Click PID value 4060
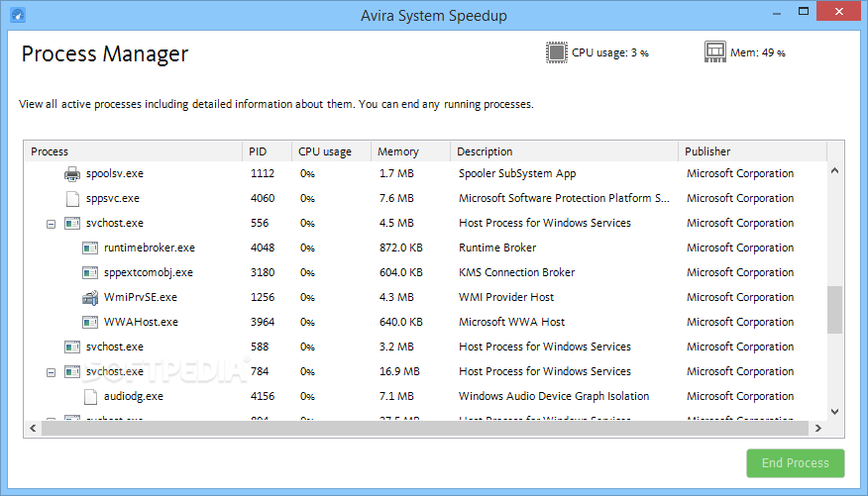 tap(263, 199)
